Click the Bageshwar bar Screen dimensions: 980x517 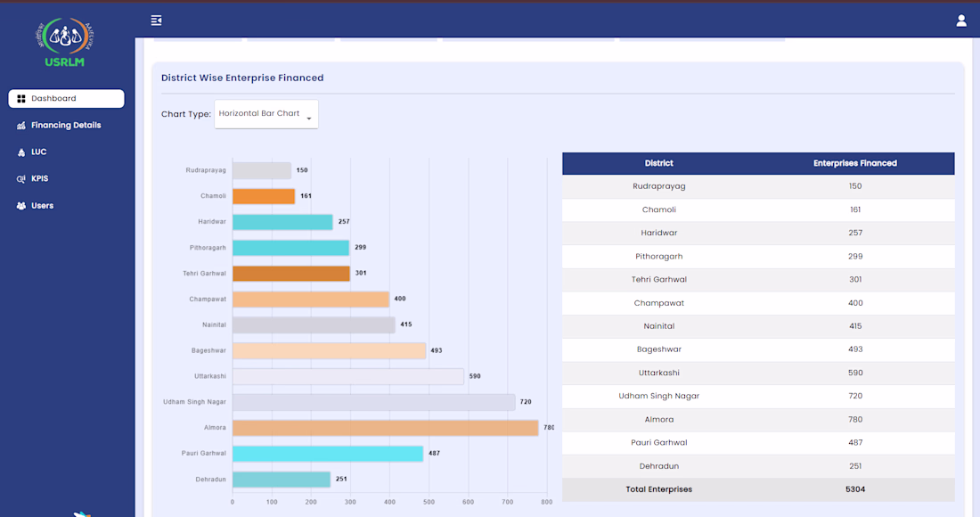tap(330, 350)
